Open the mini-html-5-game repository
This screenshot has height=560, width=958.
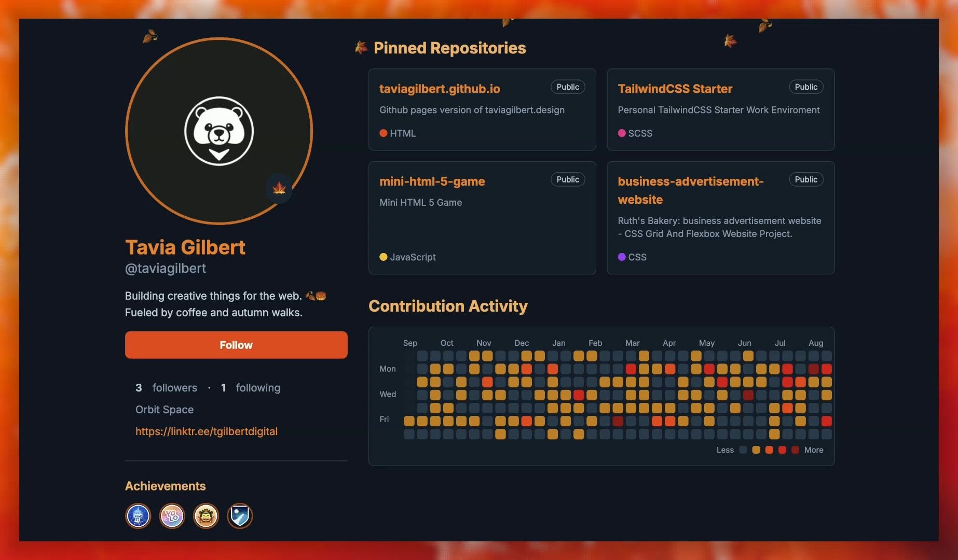coord(432,181)
